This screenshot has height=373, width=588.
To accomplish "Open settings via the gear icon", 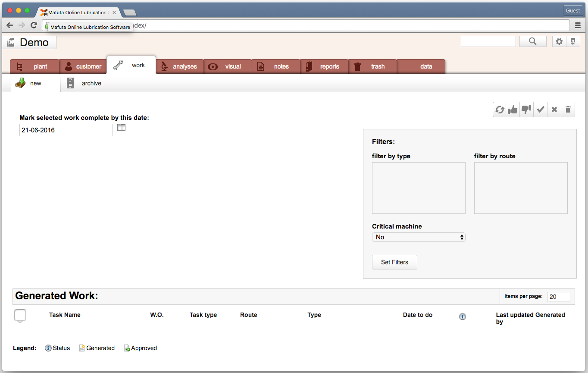I will click(559, 41).
